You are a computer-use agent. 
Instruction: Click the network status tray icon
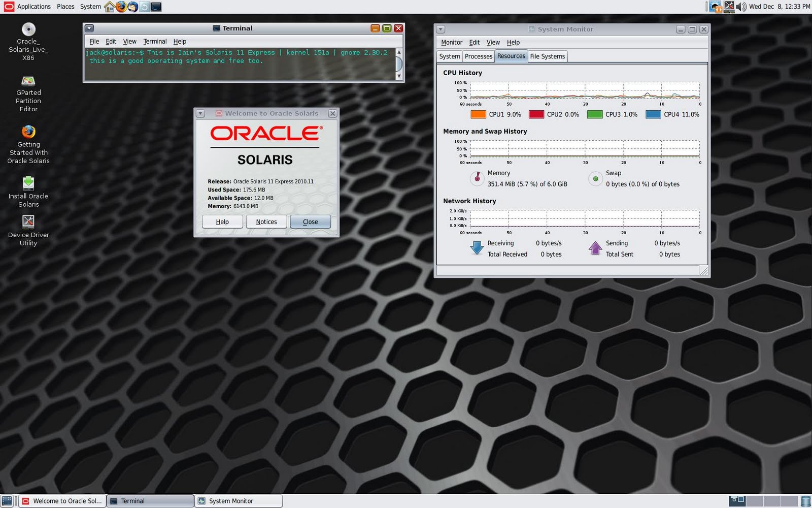[x=716, y=7]
